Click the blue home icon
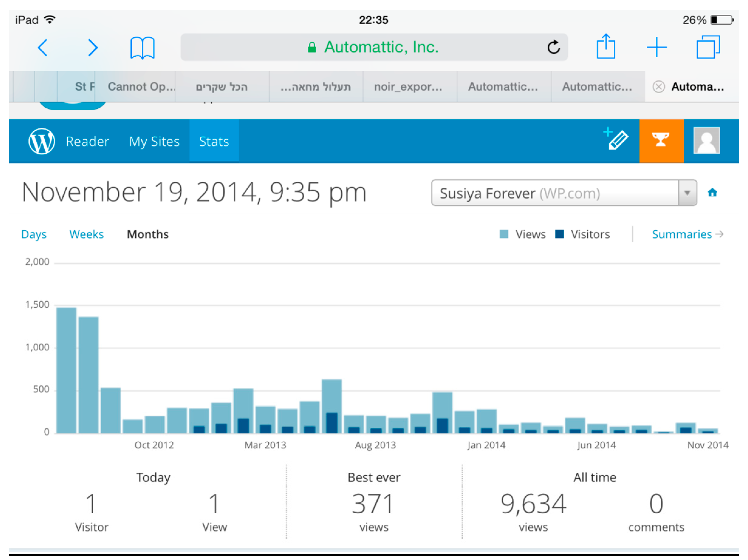Screen dimensions: 748x560 tap(712, 193)
